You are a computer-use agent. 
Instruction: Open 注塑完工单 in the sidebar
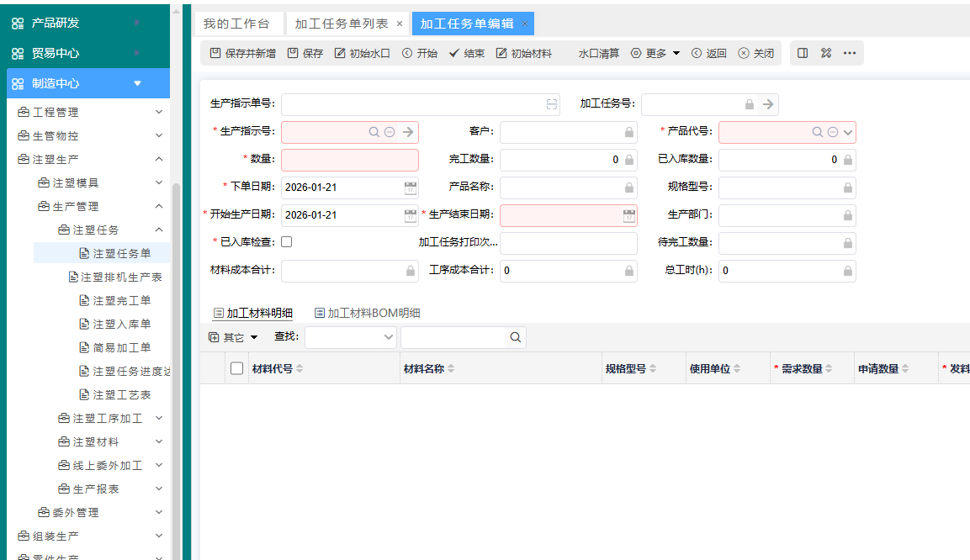(121, 300)
